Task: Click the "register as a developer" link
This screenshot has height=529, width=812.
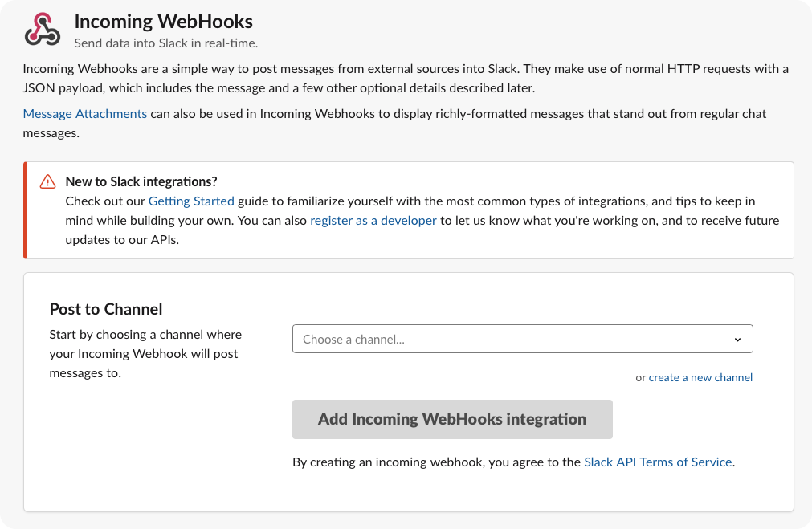Action: coord(373,221)
